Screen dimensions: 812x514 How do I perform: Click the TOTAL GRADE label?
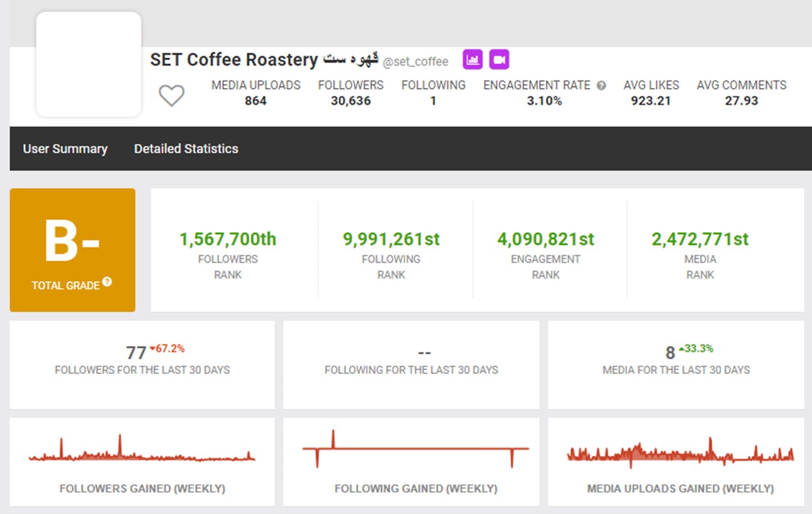66,286
